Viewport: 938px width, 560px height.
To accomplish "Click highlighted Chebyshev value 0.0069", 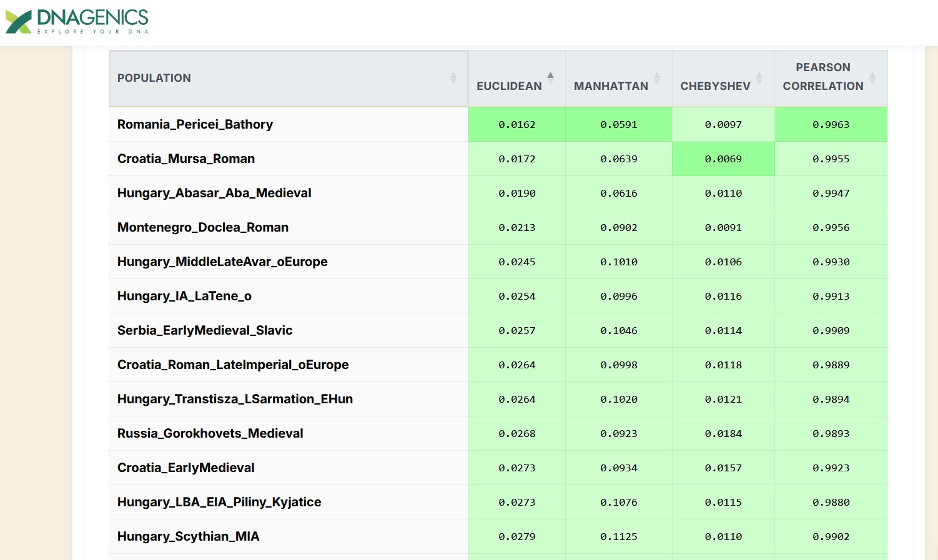I will pos(723,159).
